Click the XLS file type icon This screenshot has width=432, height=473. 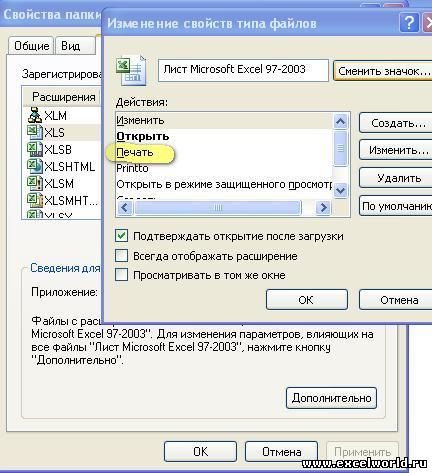click(x=35, y=132)
